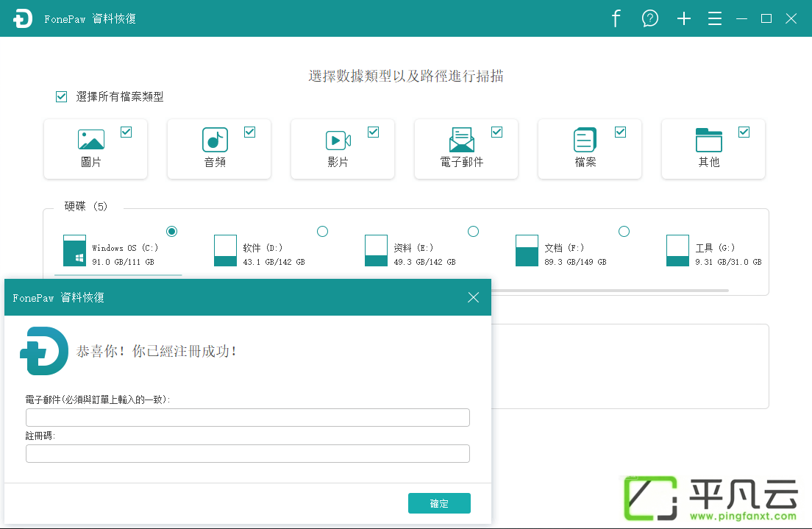Select 资料 (E:) drive radio button
The image size is (812, 529).
click(474, 231)
